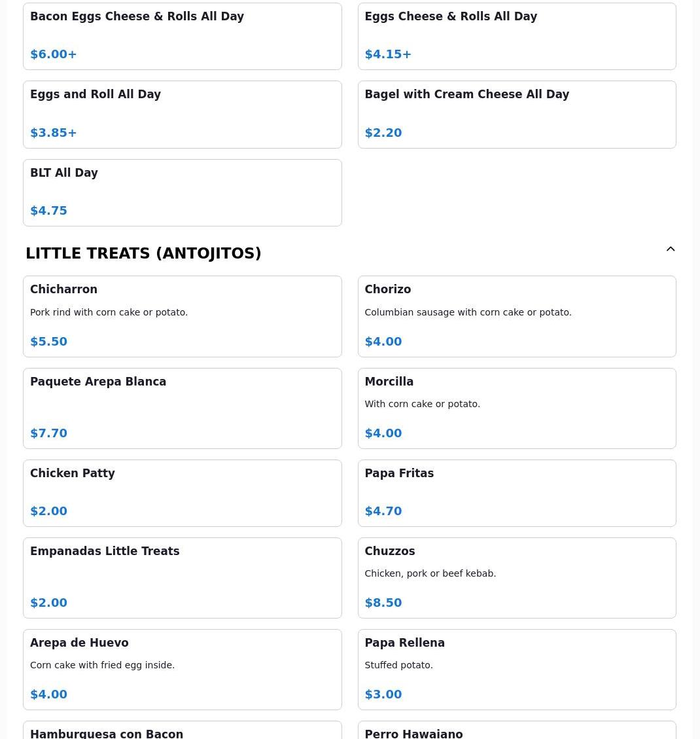Select Chuzzos kebab item
Image resolution: width=700 pixels, height=739 pixels.
click(x=516, y=577)
